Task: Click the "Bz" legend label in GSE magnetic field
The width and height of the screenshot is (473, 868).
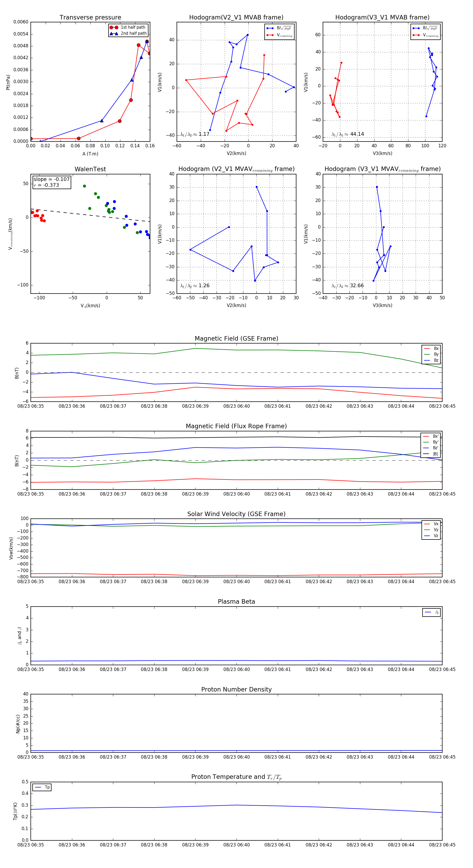Action: click(436, 360)
